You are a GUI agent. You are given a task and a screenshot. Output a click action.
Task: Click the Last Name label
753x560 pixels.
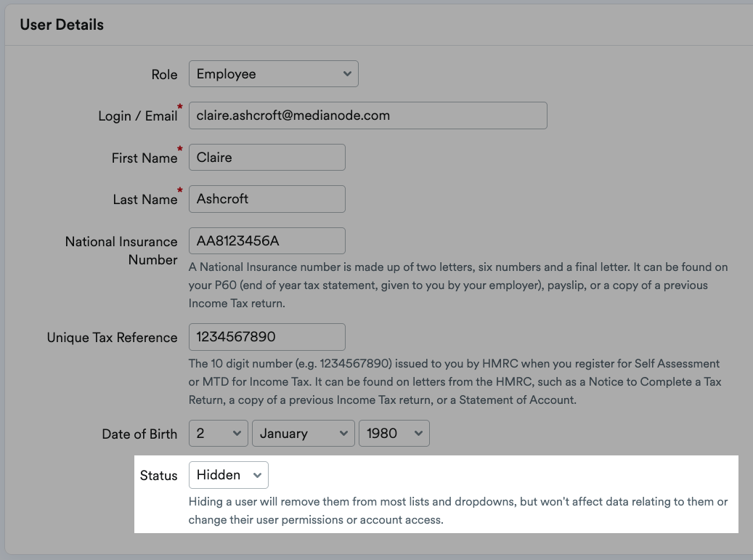[x=145, y=199]
